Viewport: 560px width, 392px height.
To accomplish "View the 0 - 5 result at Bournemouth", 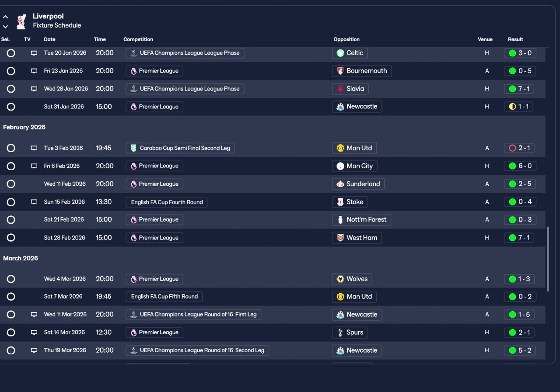I will pyautogui.click(x=520, y=71).
